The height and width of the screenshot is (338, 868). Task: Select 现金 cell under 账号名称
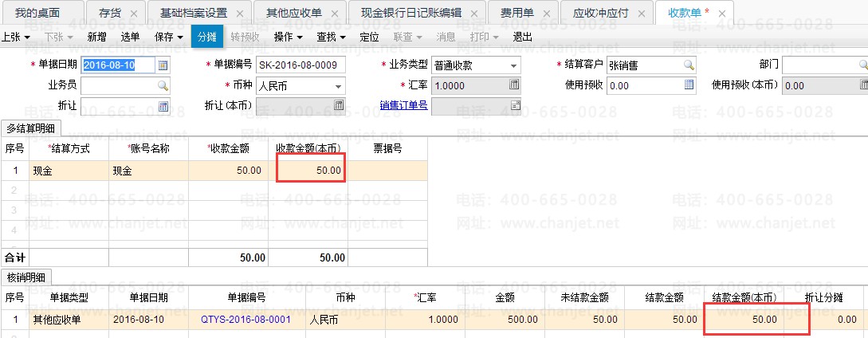tap(148, 171)
